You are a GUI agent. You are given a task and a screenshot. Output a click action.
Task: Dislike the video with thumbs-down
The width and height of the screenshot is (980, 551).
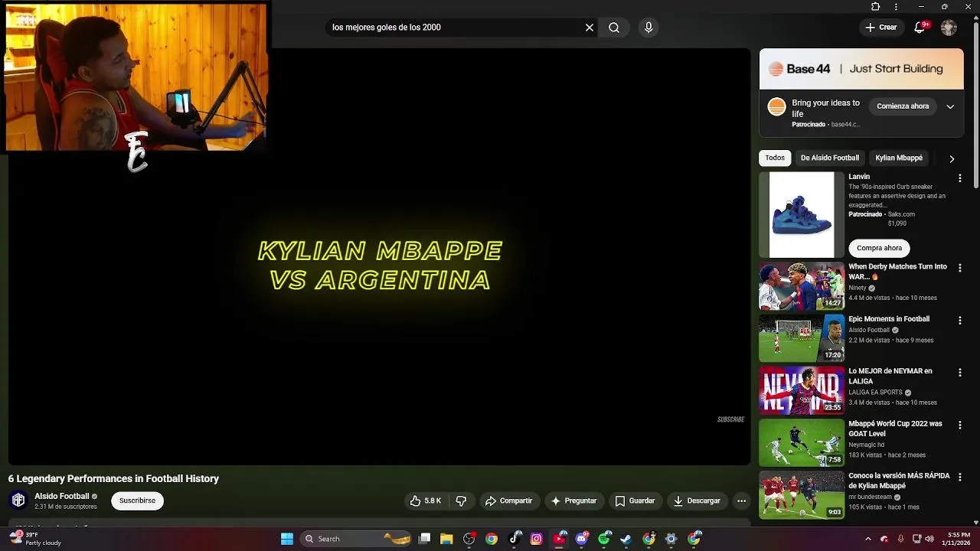[x=461, y=500]
